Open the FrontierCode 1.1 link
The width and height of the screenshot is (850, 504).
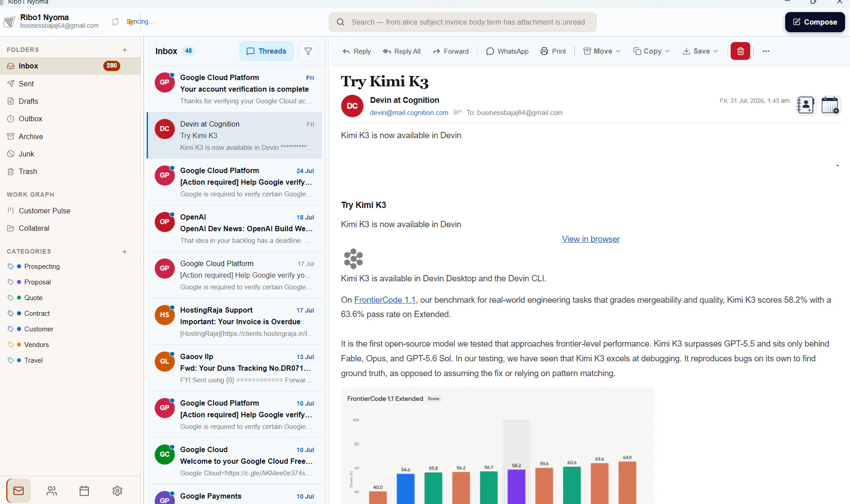pos(385,300)
